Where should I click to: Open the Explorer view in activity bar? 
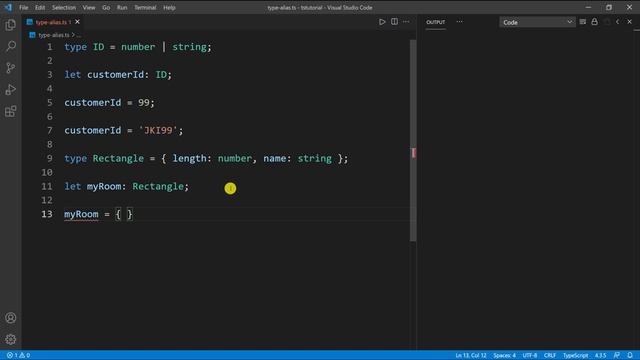[11, 25]
